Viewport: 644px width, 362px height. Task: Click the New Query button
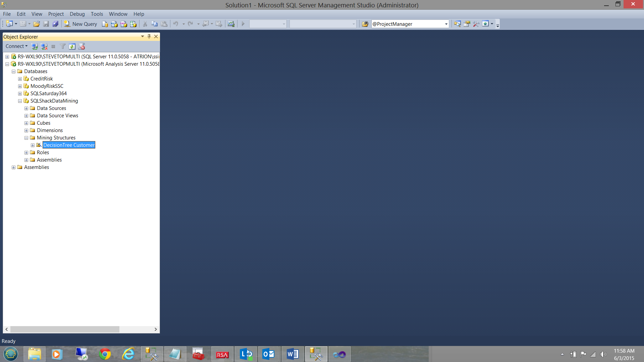pyautogui.click(x=80, y=24)
